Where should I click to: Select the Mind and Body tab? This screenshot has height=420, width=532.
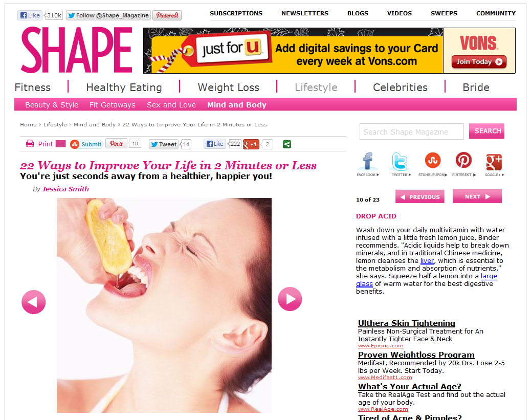click(x=237, y=105)
